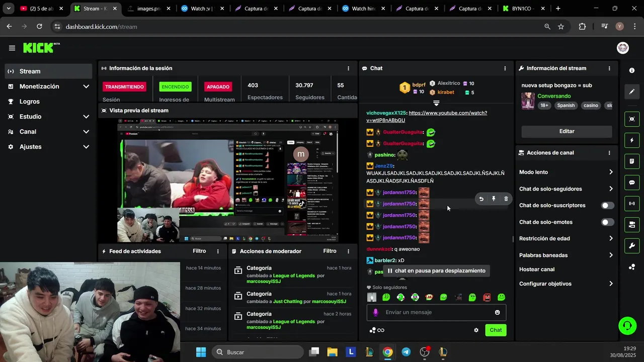Click the Buscar search box on the taskbar
644x362 pixels.
tap(258, 352)
